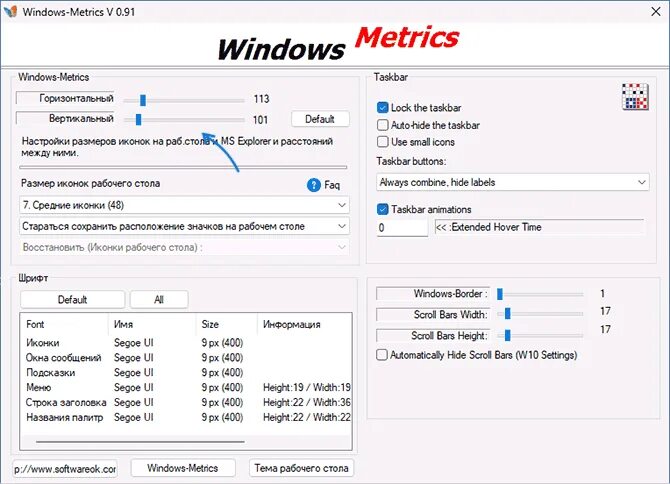Click the Горизонтальный spacing slider thumb
Screen dimensions: 670x484
click(143, 100)
